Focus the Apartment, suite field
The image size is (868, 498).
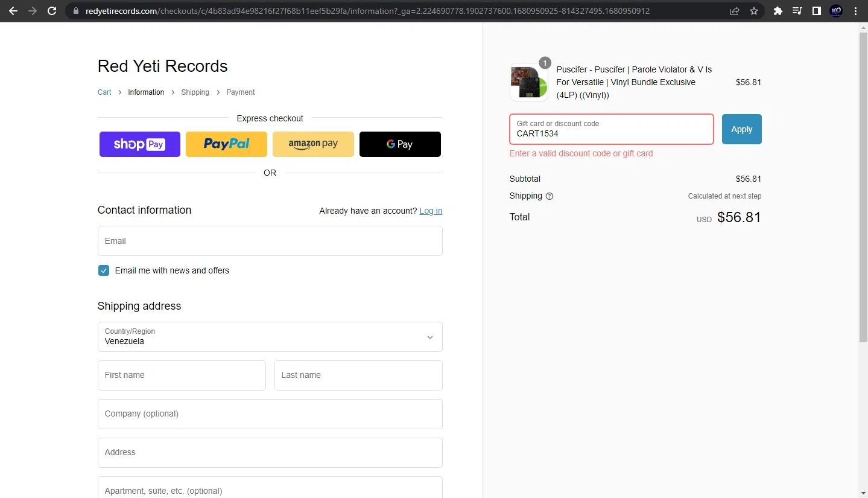click(270, 488)
